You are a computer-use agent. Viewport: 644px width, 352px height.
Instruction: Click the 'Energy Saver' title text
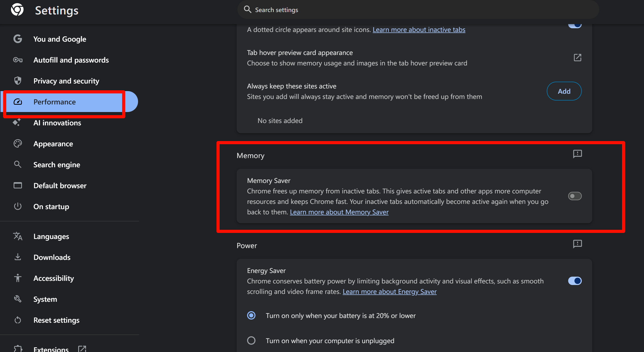(266, 271)
